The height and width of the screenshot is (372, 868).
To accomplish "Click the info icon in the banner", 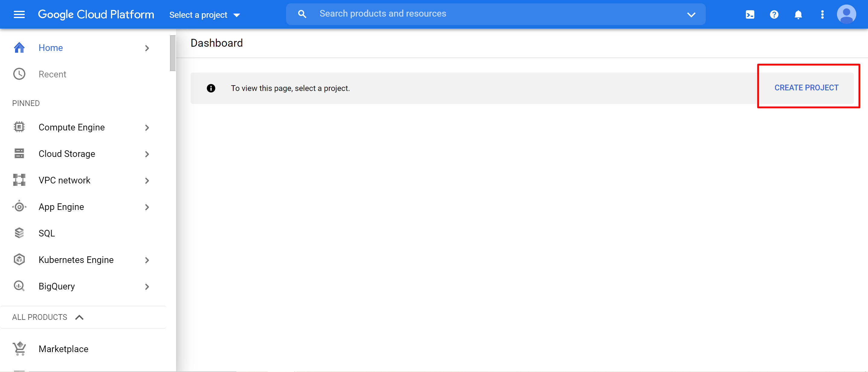I will coord(211,88).
